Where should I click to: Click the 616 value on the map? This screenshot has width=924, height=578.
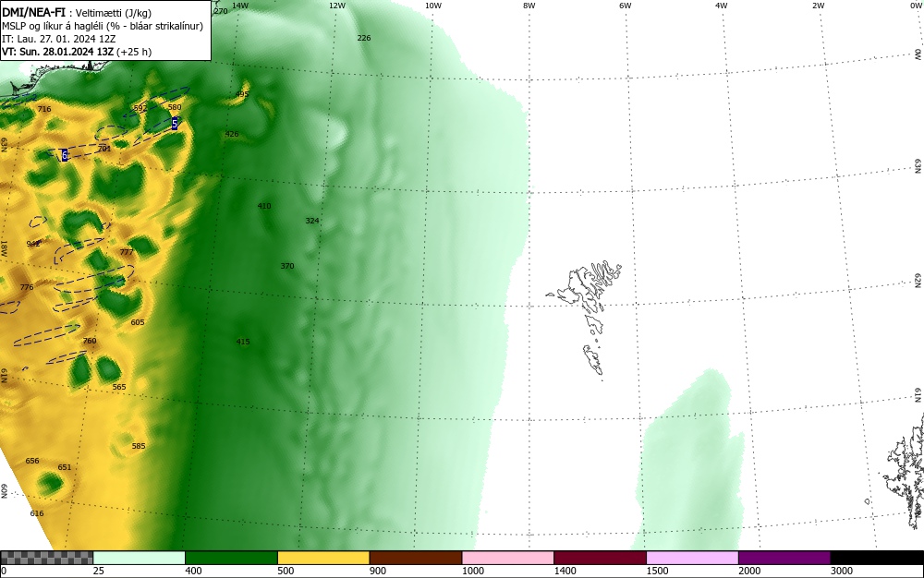click(37, 513)
